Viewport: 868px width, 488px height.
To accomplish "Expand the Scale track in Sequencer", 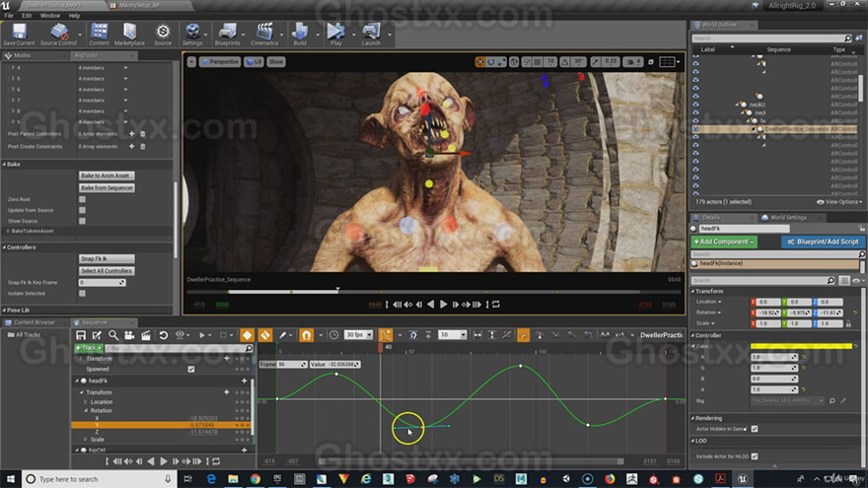I will point(86,440).
